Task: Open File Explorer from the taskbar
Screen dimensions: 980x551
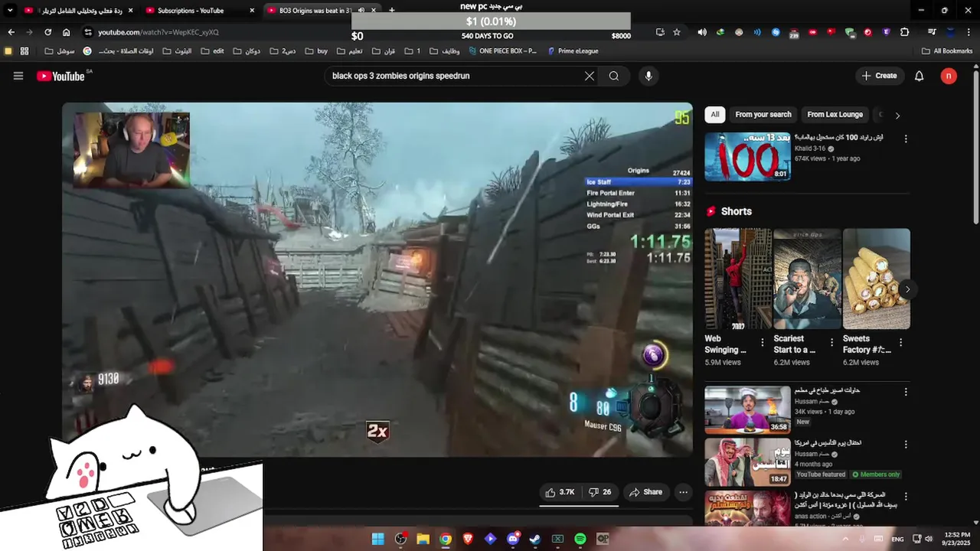Action: tap(423, 539)
